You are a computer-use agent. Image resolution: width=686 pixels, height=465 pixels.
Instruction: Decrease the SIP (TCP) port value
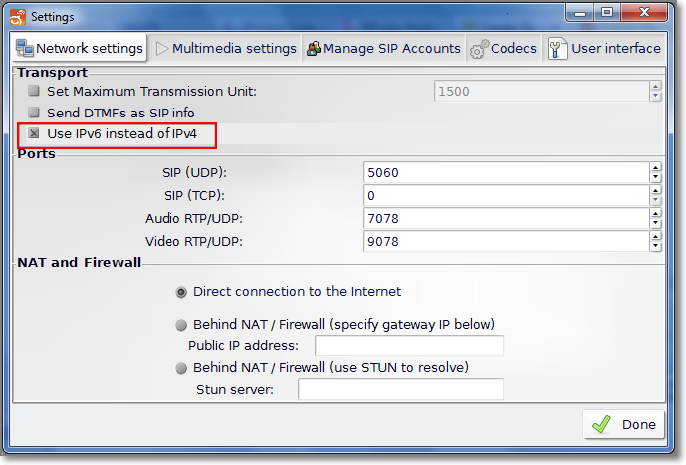[655, 200]
